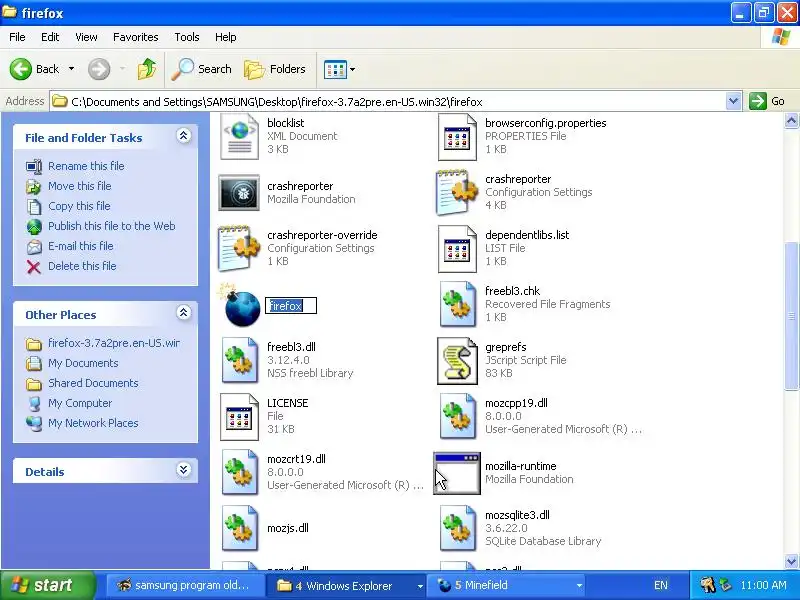Click the scrollbar up arrow
The width and height of the screenshot is (800, 600).
[x=791, y=121]
